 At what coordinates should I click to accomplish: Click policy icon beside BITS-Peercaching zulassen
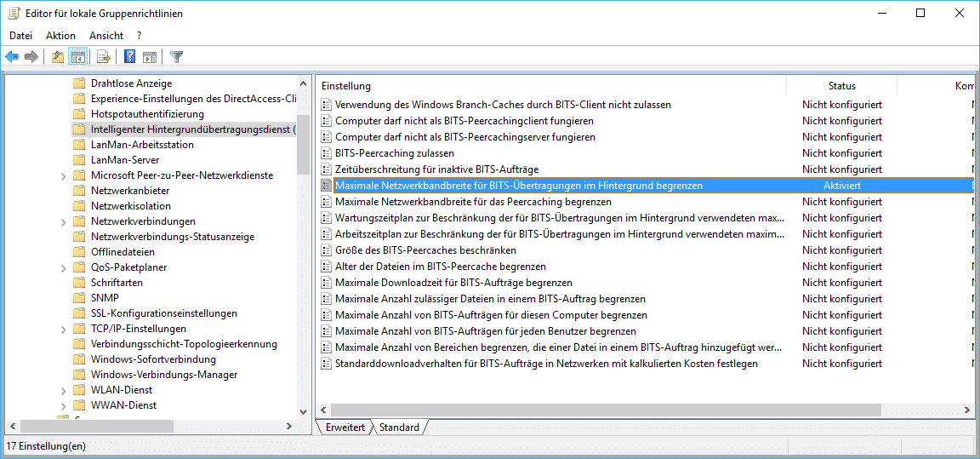click(x=326, y=153)
